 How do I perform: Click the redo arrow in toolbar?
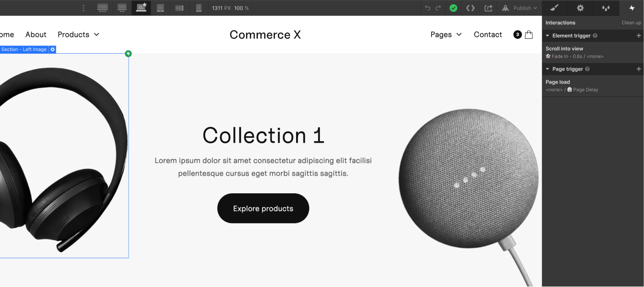438,8
